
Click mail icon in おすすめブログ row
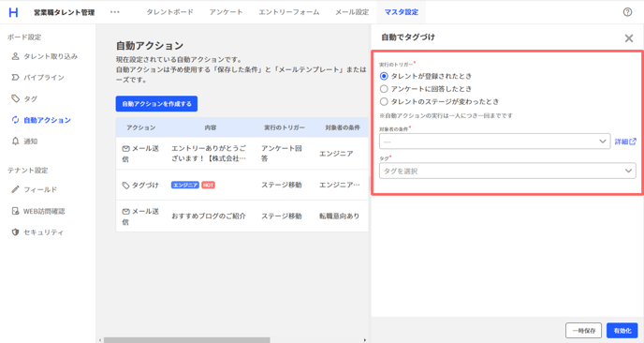point(125,212)
